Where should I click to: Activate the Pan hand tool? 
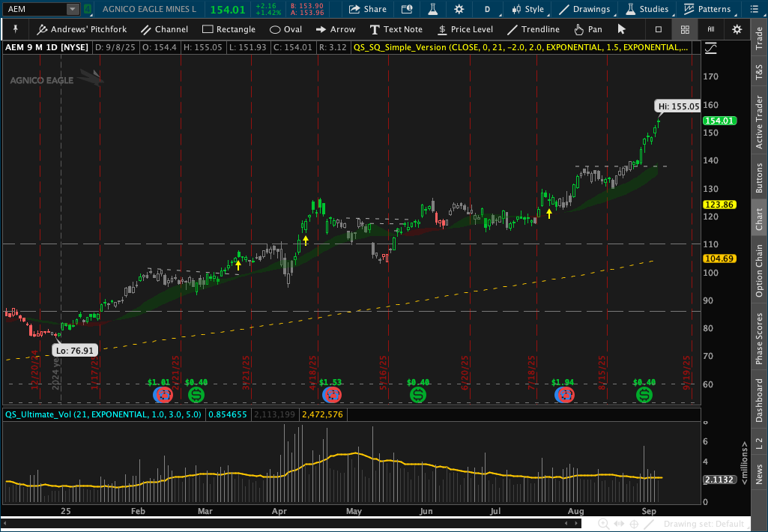click(587, 29)
